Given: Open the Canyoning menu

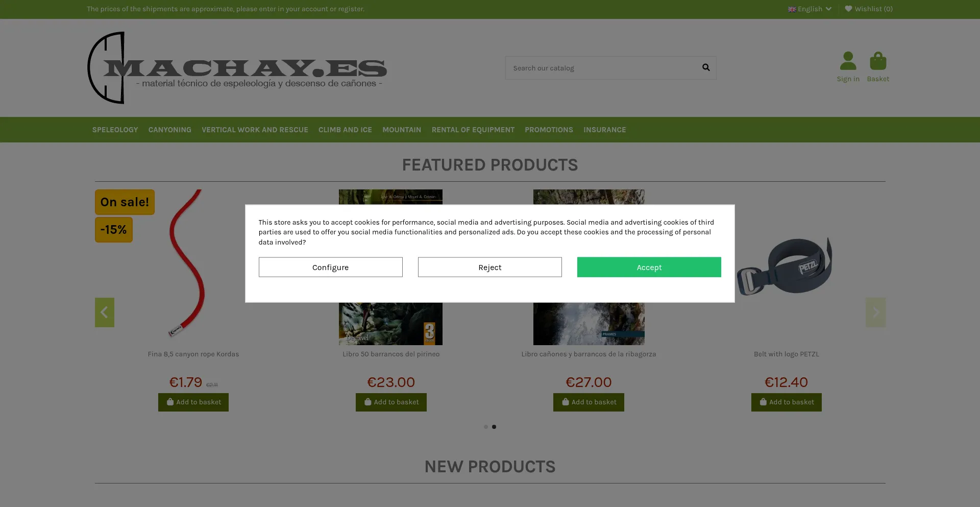Looking at the screenshot, I should (170, 130).
